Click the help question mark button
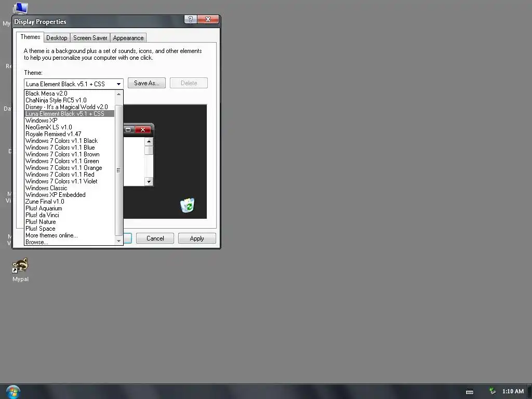 [x=190, y=19]
